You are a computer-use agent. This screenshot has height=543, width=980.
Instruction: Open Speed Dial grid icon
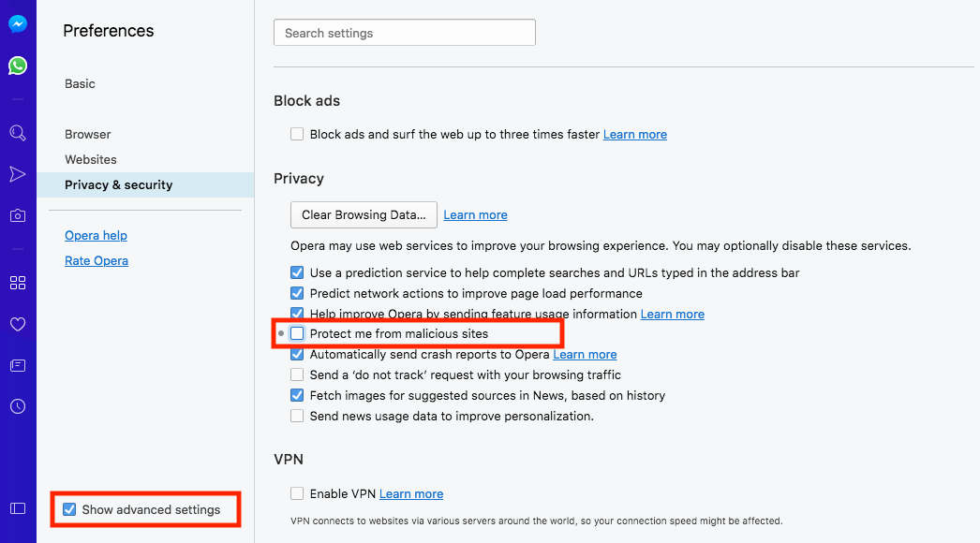[x=18, y=283]
